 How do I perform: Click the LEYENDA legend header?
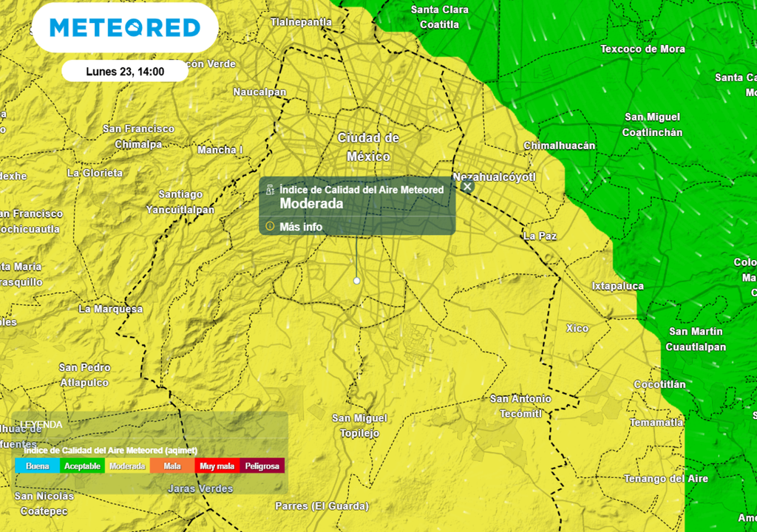[41, 425]
